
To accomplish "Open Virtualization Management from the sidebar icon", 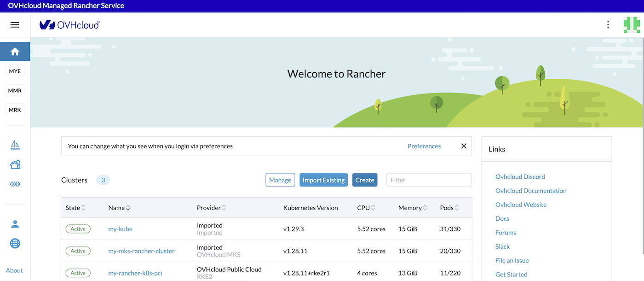I will [15, 184].
